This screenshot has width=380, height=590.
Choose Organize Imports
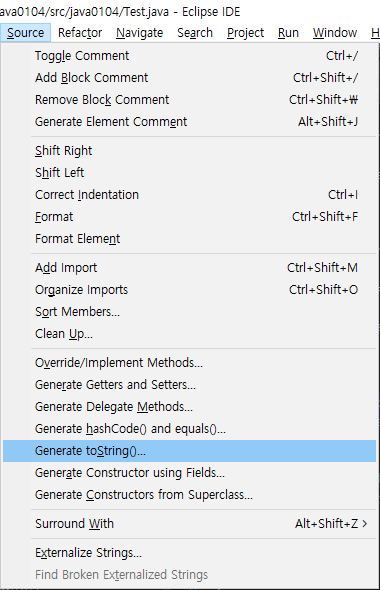tap(189, 290)
